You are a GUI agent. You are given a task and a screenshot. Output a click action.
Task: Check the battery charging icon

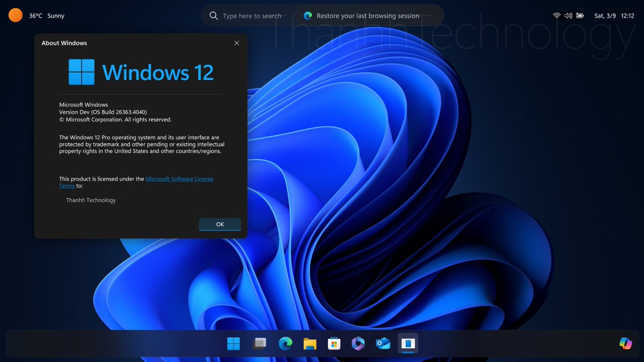click(x=581, y=16)
